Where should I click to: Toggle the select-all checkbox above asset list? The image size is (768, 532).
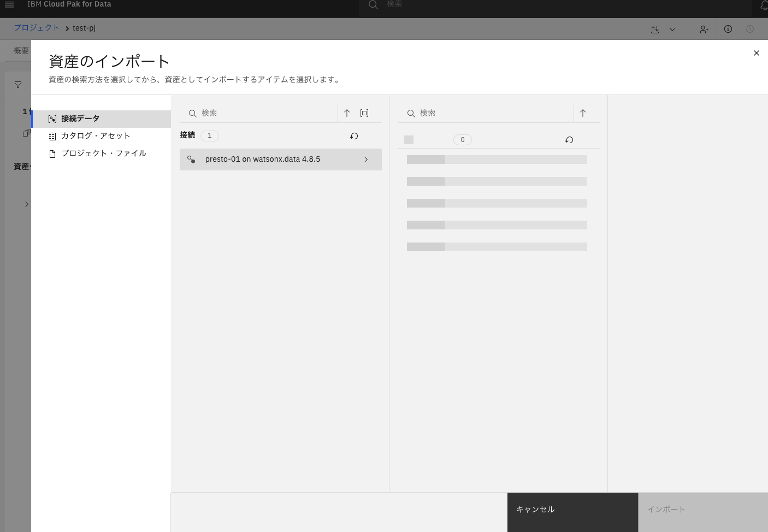pos(409,140)
